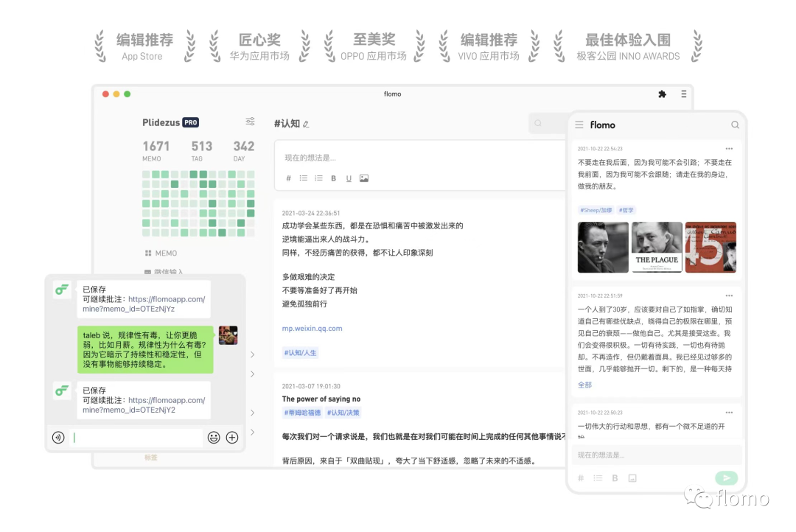Open THE PLAGUE book cover thumbnail
The image size is (796, 532).
click(x=657, y=248)
